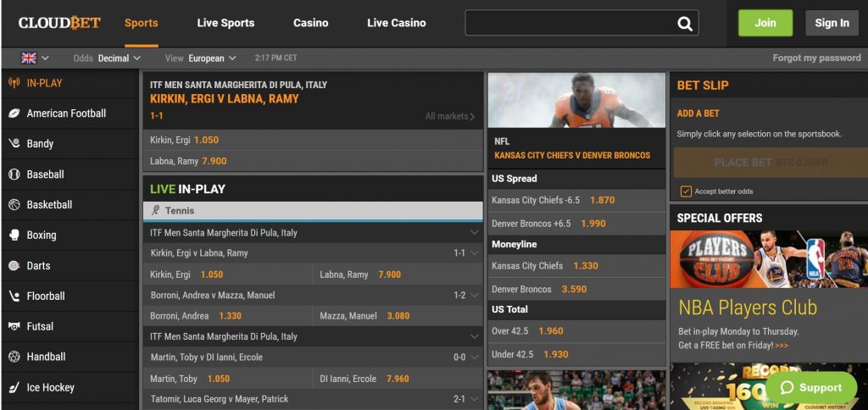868x410 pixels.
Task: Open the Casino tab
Action: [310, 23]
